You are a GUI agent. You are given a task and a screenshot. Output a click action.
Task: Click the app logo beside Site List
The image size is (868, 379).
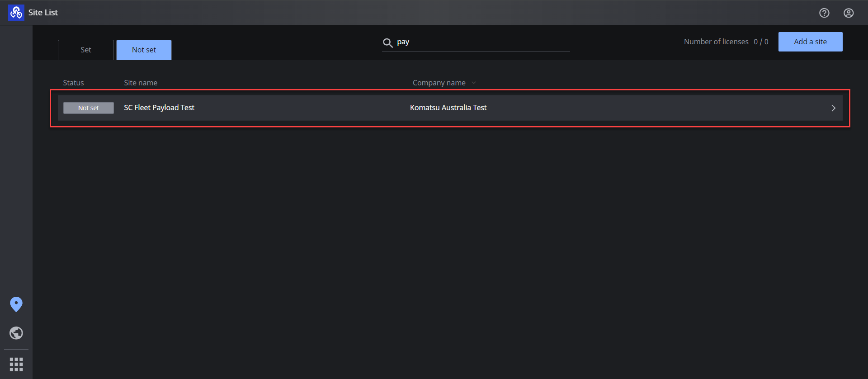point(16,13)
